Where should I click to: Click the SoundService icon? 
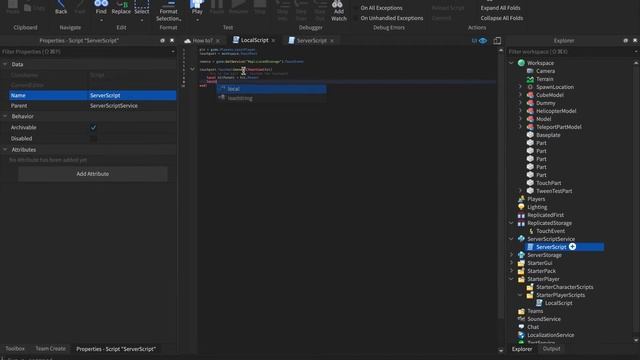point(521,319)
